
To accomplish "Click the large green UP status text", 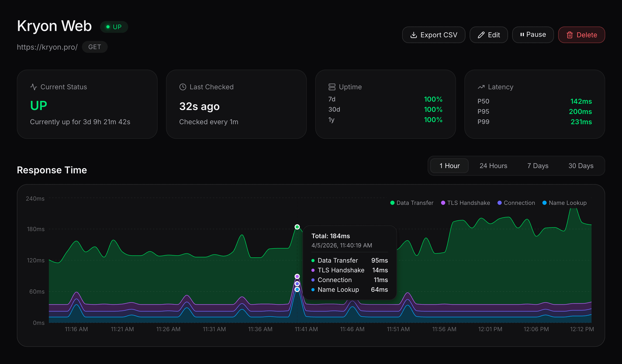I will click(39, 106).
